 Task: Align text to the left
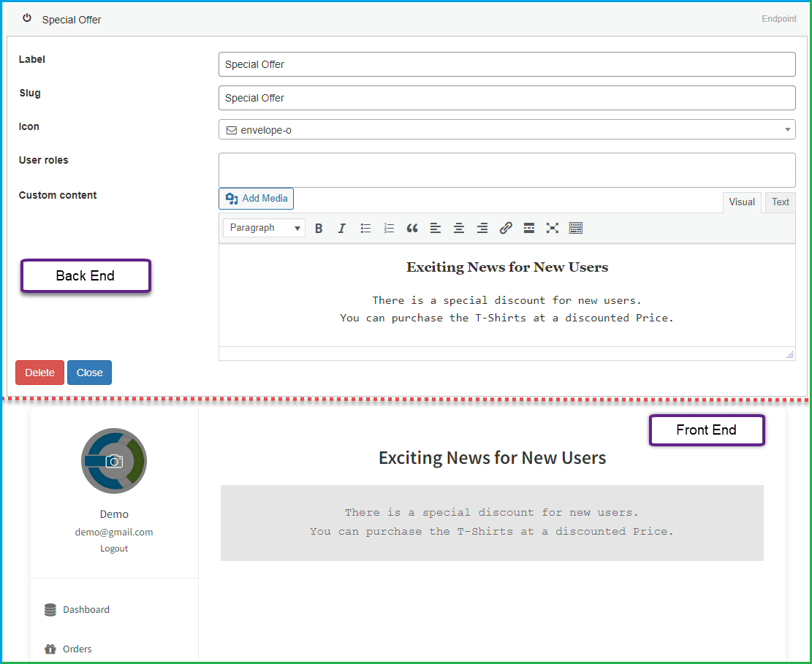pyautogui.click(x=436, y=228)
